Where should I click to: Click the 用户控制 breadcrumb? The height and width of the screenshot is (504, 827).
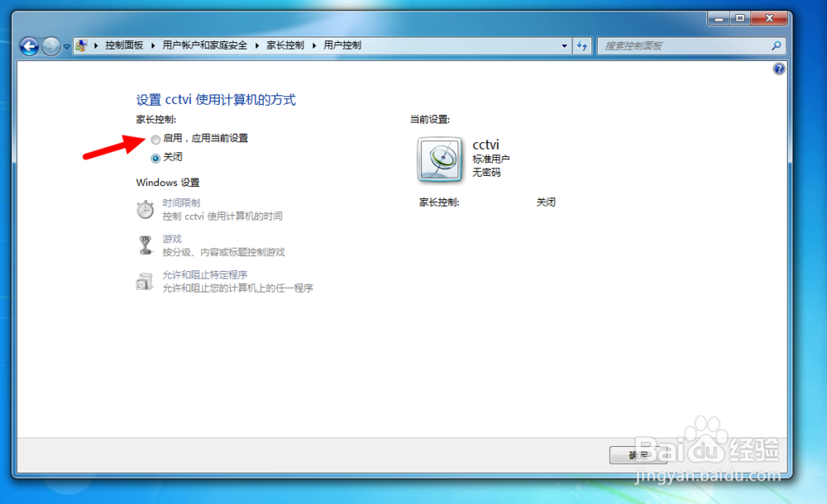tap(342, 45)
